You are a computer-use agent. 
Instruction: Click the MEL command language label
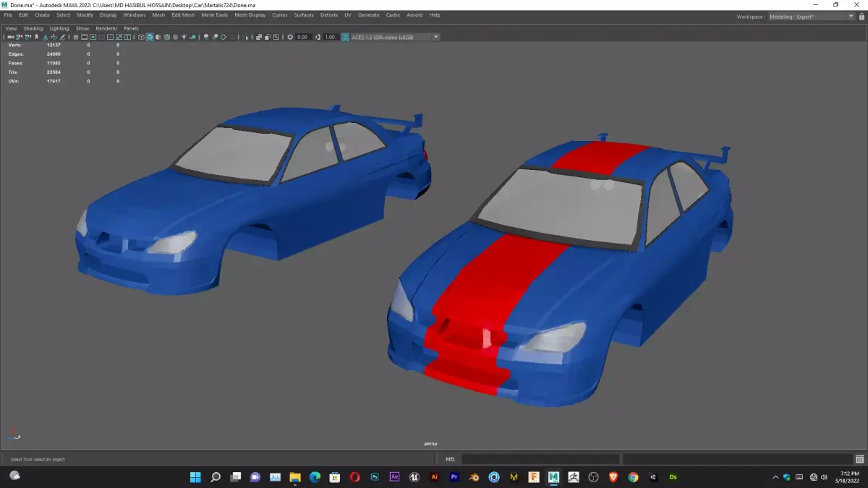tap(450, 459)
